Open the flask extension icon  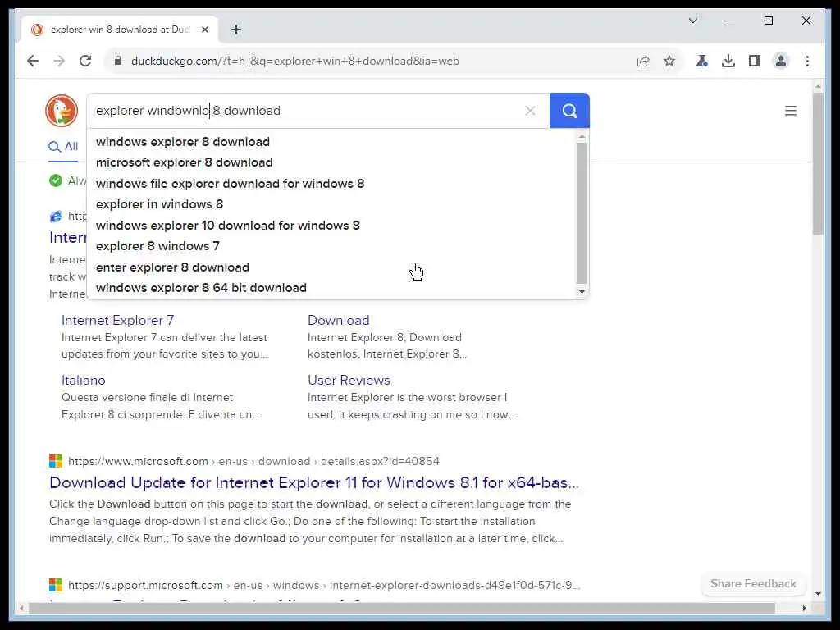(702, 61)
